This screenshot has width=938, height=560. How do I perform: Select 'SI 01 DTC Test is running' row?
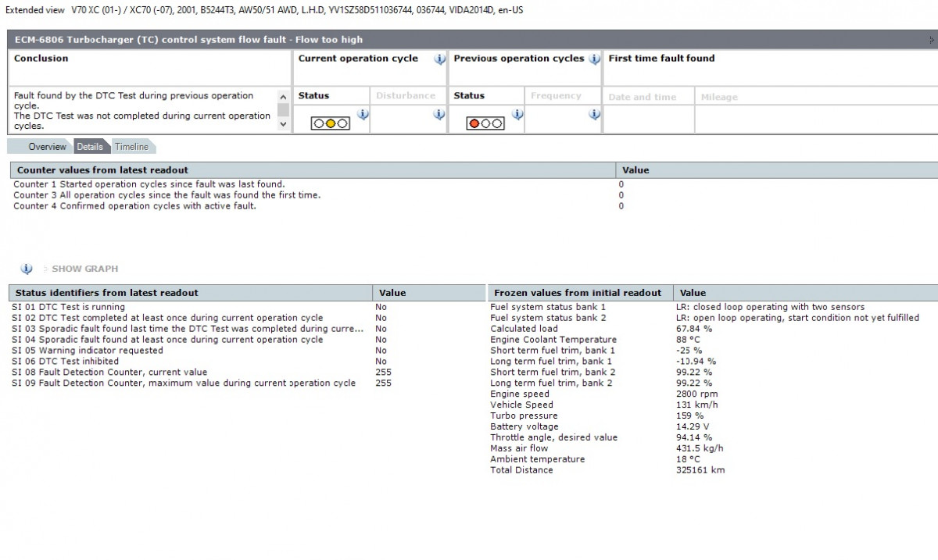[70, 308]
